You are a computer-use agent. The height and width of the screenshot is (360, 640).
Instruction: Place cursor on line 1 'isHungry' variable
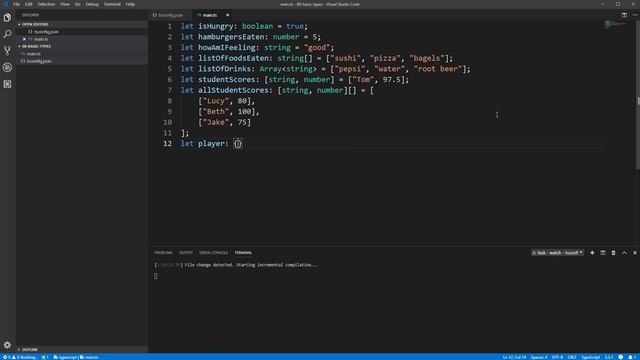[216, 26]
